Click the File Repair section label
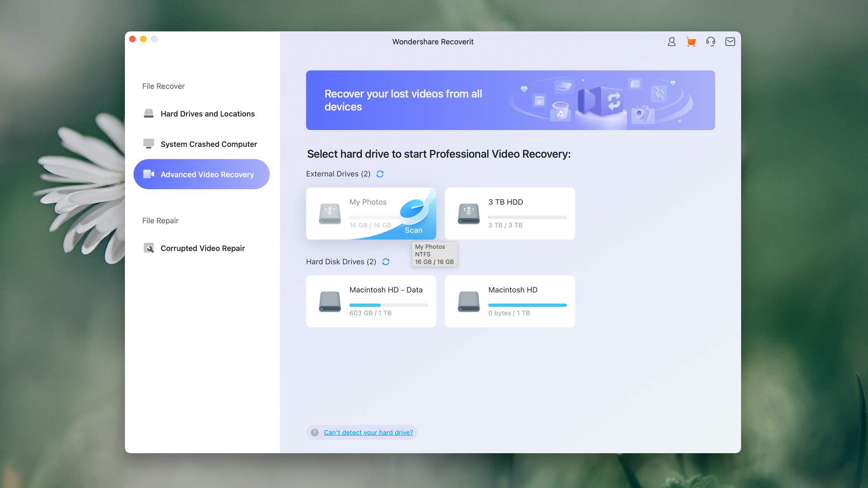The image size is (868, 488). (160, 221)
